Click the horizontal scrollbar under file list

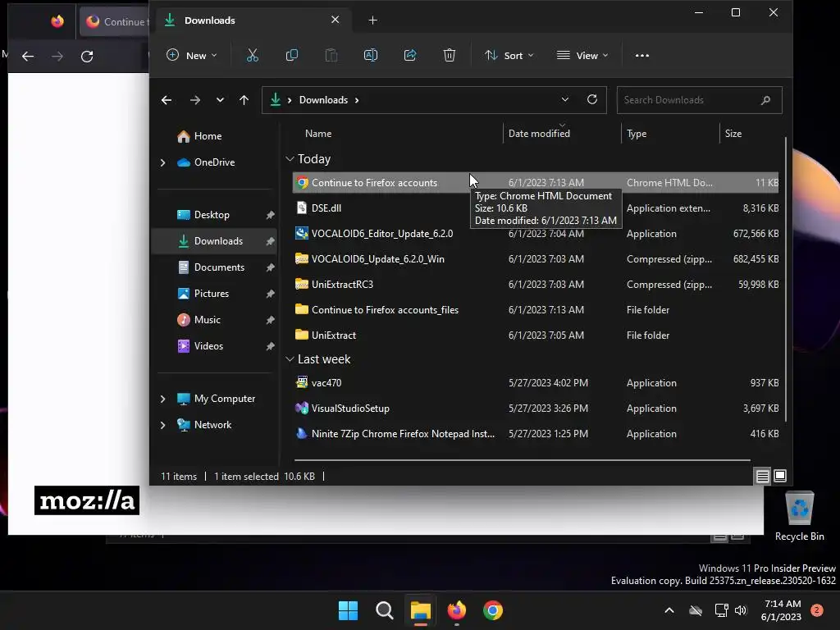coord(523,459)
